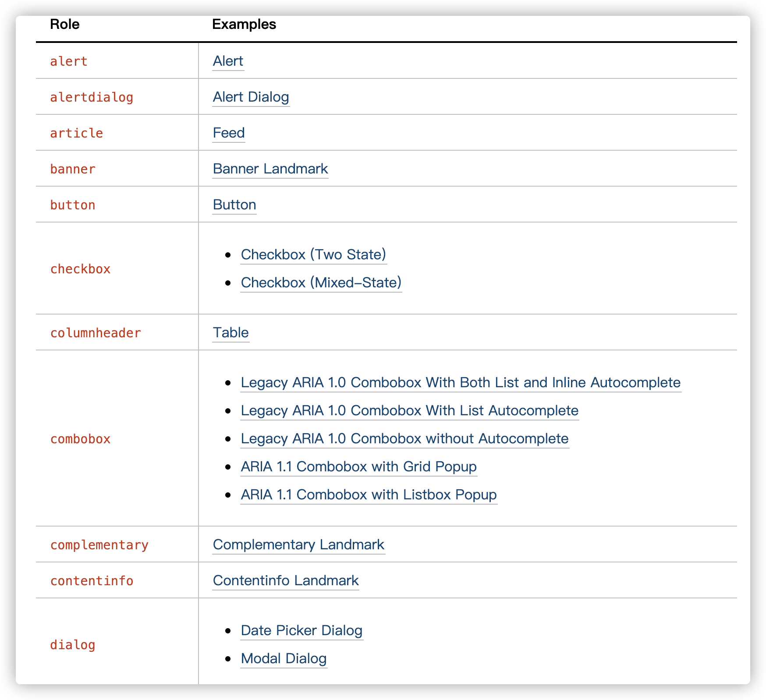This screenshot has height=700, width=766.
Task: Click the Examples column header
Action: coord(244,24)
